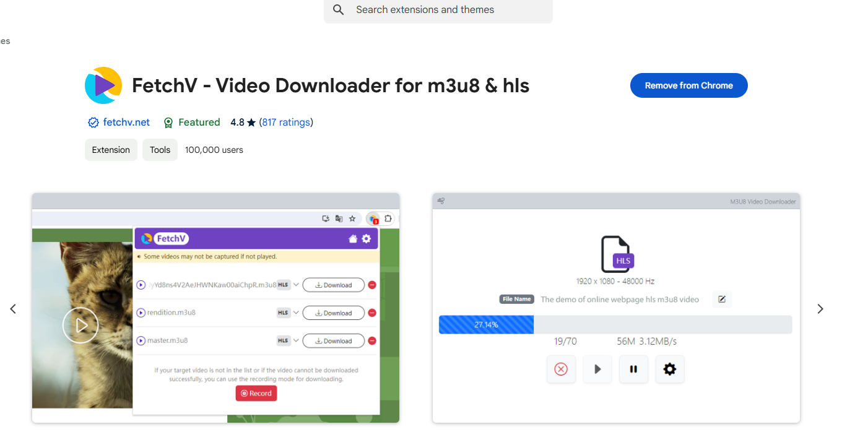Viewport: 868px width, 432px height.
Task: Select the Extension category chip
Action: [111, 150]
